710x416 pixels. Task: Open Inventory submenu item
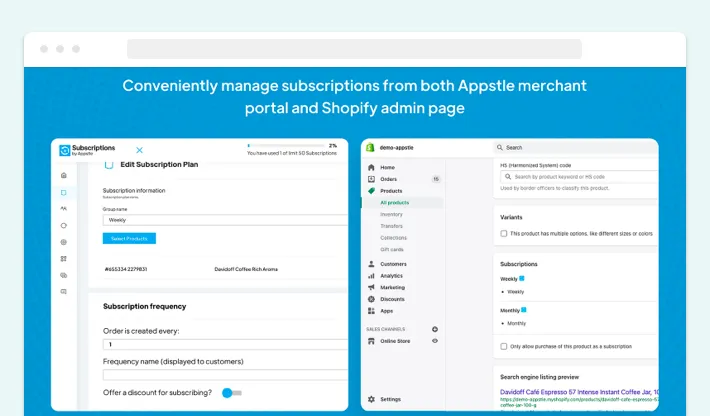(x=391, y=215)
